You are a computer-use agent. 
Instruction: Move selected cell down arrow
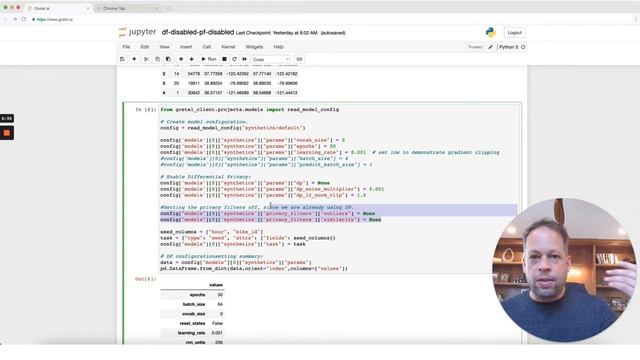tap(191, 59)
